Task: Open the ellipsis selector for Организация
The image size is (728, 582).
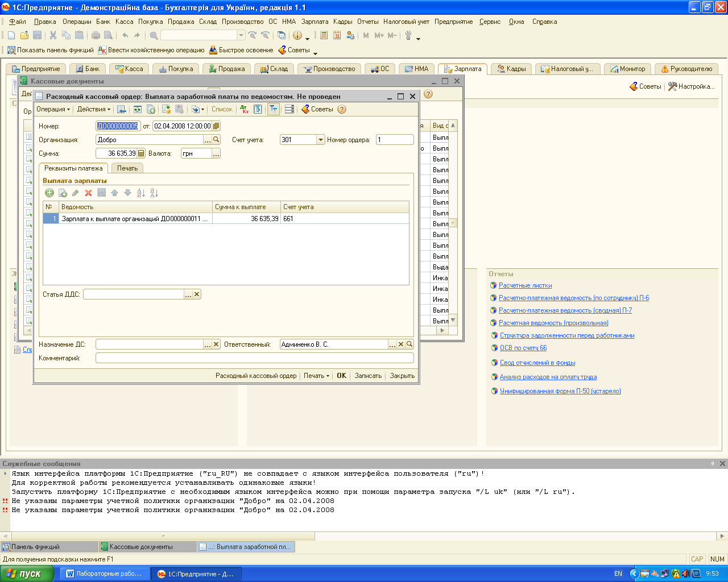Action: pos(208,140)
